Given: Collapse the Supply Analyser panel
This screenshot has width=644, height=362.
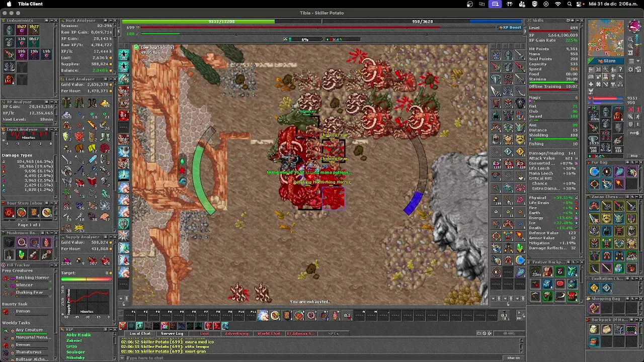Looking at the screenshot, I should [110, 237].
